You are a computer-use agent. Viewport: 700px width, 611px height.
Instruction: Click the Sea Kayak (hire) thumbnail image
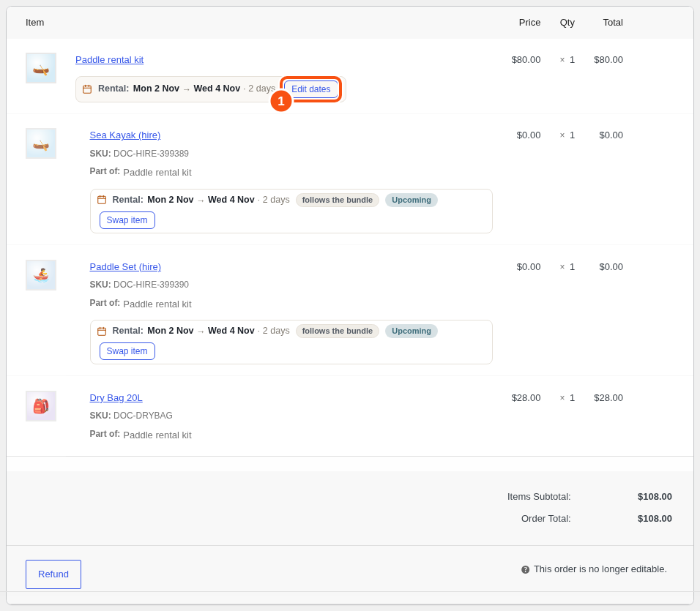(41, 143)
